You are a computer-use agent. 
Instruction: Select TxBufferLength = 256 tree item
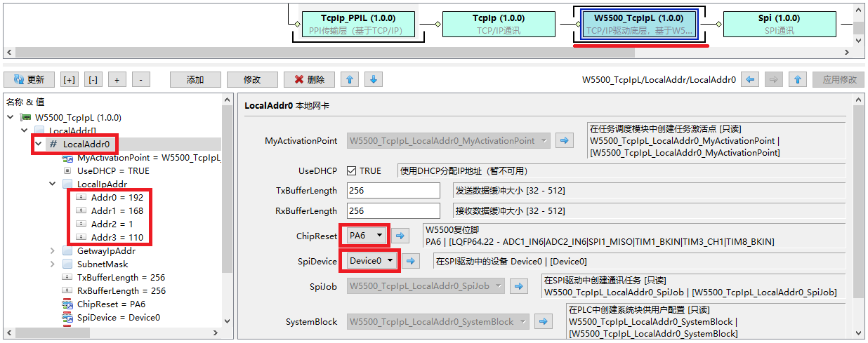click(x=121, y=277)
